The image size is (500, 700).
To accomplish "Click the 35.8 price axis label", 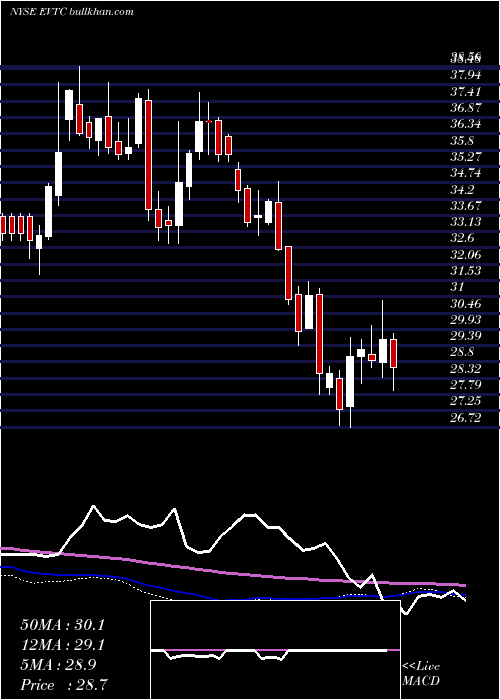I will point(462,141).
